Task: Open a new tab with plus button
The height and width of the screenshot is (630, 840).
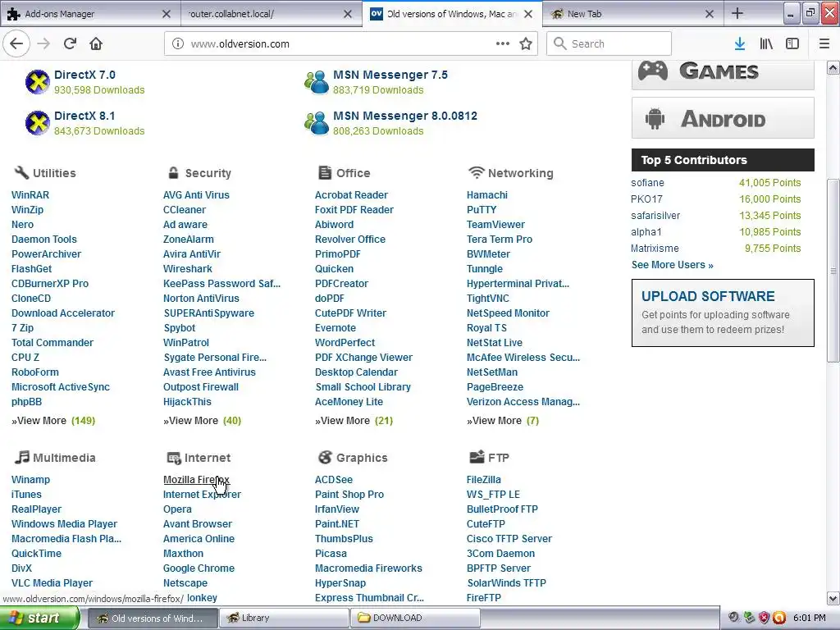Action: pos(737,13)
